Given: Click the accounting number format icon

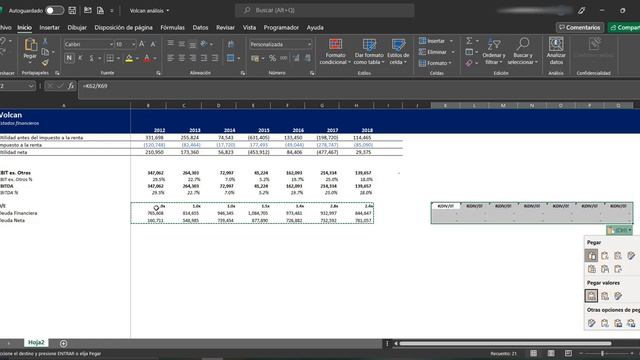Looking at the screenshot, I should click(x=255, y=58).
